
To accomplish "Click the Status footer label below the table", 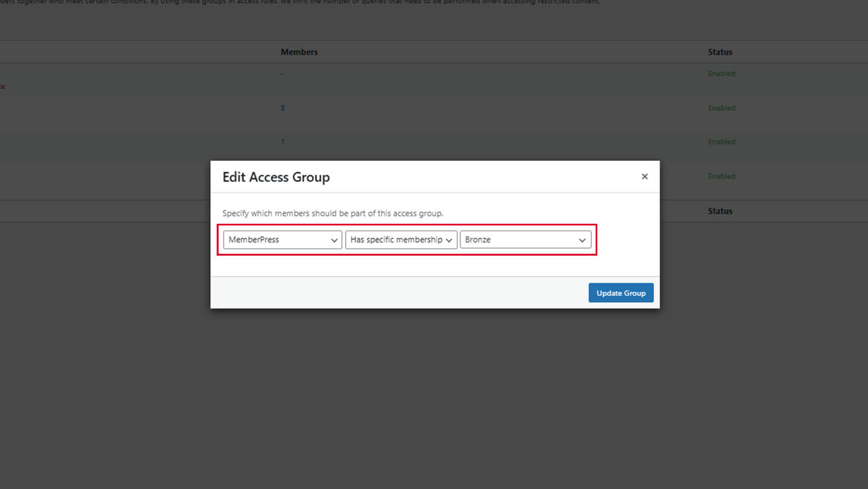I will [x=720, y=211].
